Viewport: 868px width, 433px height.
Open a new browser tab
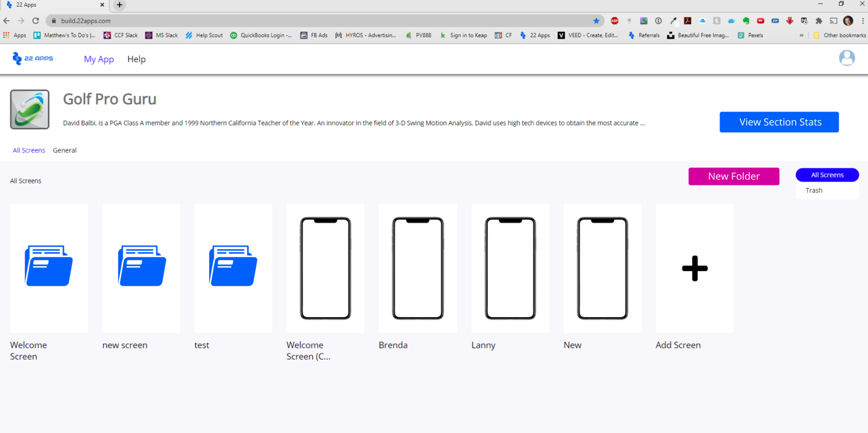[x=120, y=5]
